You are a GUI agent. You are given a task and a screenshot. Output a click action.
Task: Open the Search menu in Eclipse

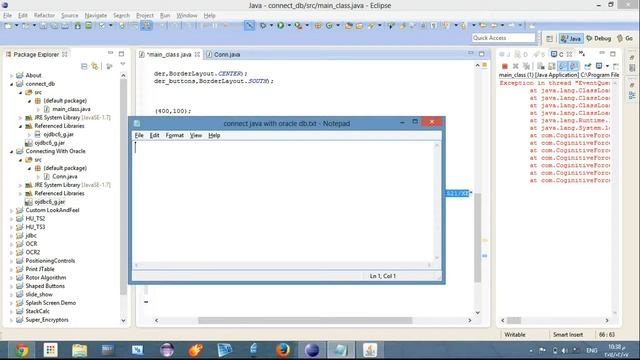point(121,16)
